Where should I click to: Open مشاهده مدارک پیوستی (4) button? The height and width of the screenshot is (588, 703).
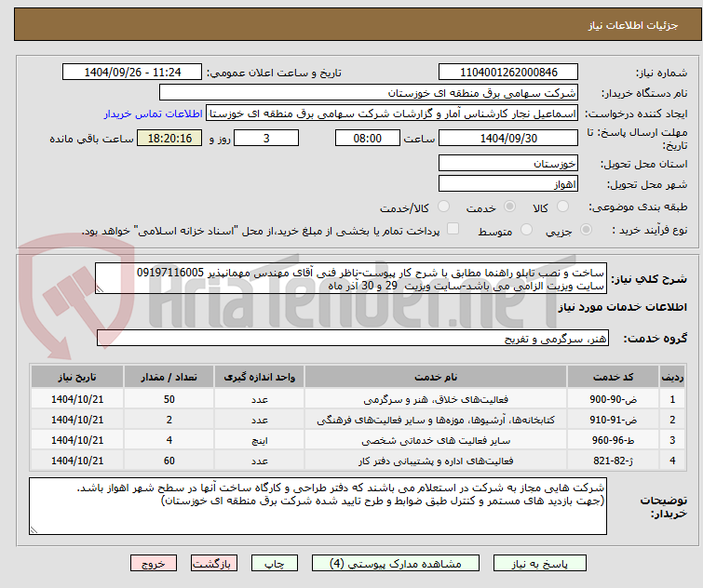[396, 564]
